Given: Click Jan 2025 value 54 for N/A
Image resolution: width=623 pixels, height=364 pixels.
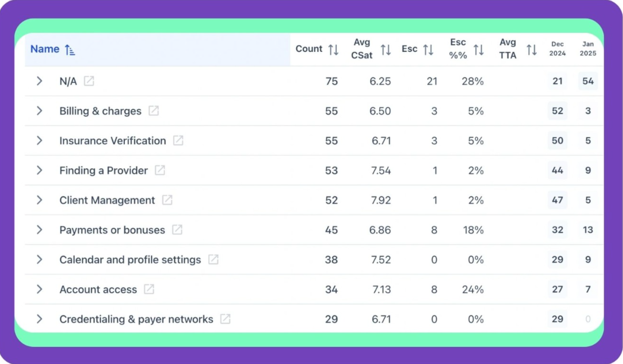Looking at the screenshot, I should pos(588,81).
